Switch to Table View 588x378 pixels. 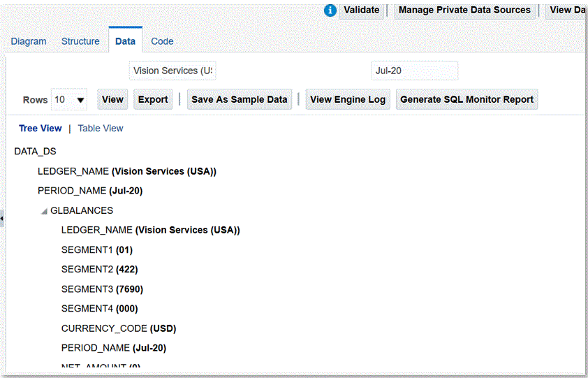pyautogui.click(x=101, y=129)
